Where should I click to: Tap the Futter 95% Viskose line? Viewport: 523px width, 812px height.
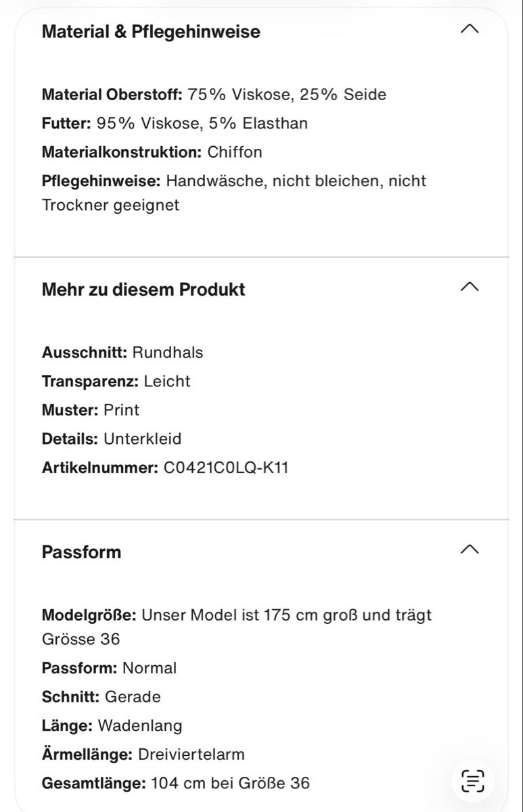pyautogui.click(x=175, y=123)
